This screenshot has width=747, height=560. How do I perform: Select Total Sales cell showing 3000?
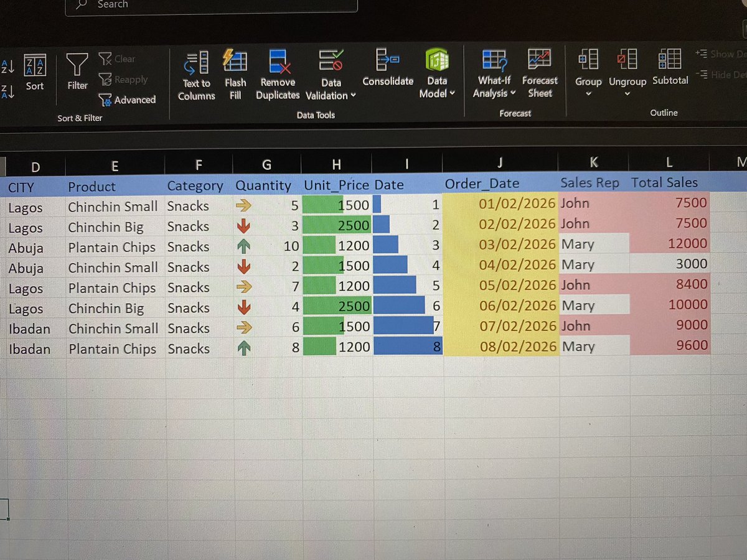pyautogui.click(x=669, y=264)
